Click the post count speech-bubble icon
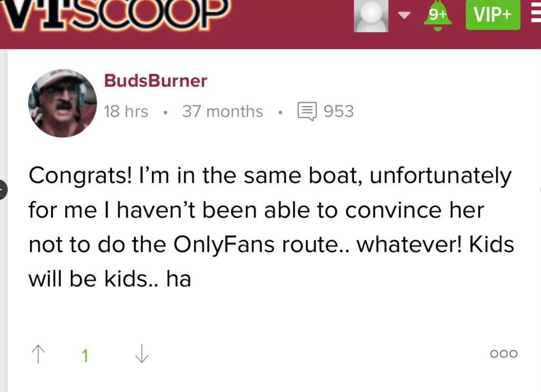 pyautogui.click(x=307, y=112)
